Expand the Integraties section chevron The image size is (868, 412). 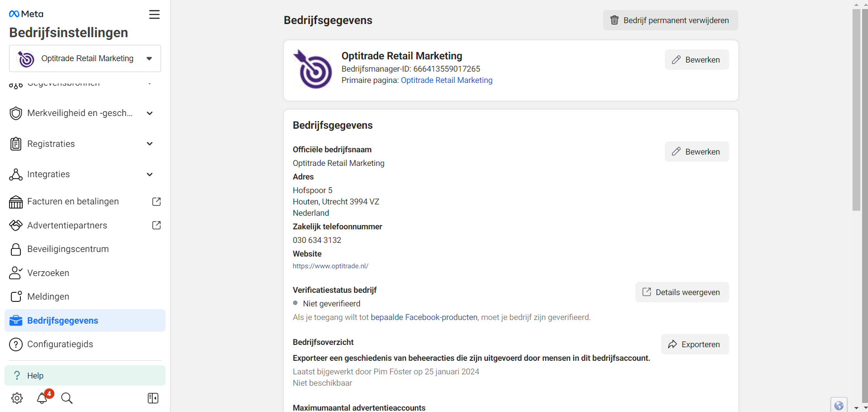click(x=150, y=174)
